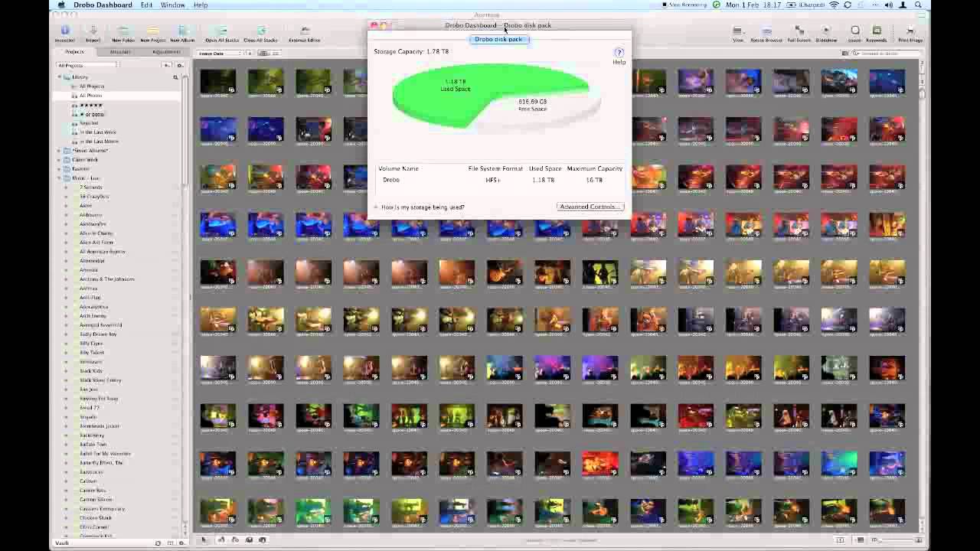Click the New Album toolbar icon
The image size is (980, 551).
(182, 31)
